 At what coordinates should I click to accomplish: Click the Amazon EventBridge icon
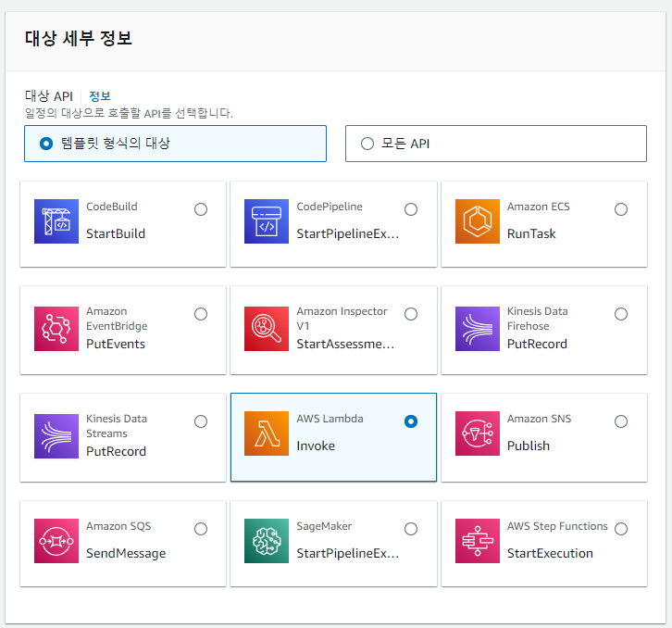click(56, 329)
